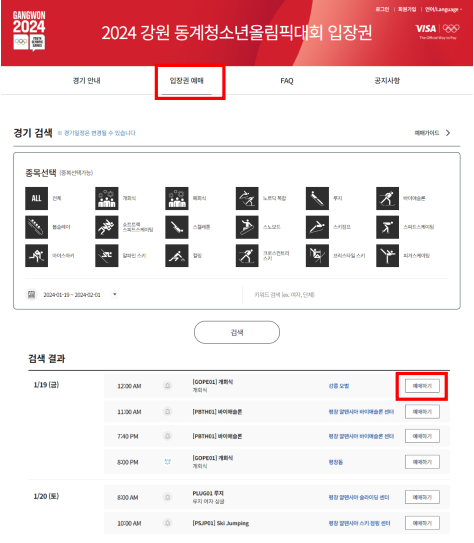Open the venue link for 11:00 AM biathlon

(361, 412)
